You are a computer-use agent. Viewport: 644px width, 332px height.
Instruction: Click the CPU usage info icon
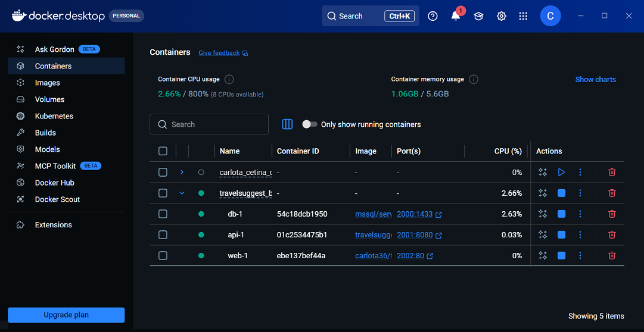229,79
